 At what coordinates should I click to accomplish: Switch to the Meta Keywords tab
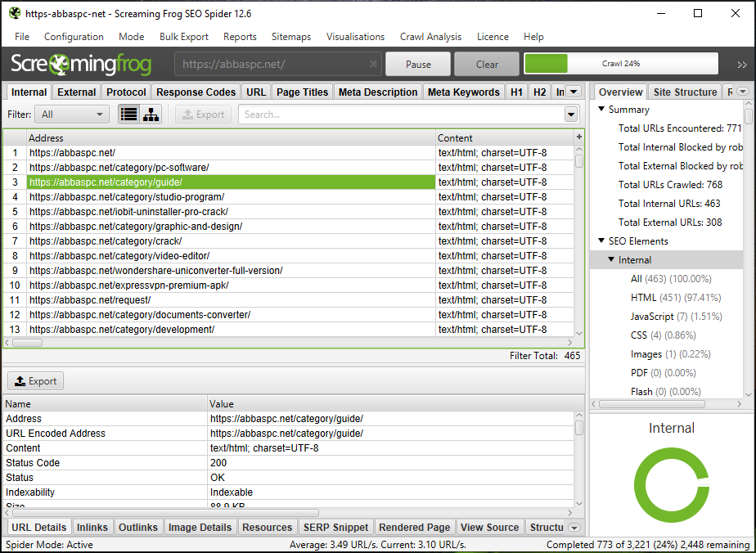click(x=463, y=92)
